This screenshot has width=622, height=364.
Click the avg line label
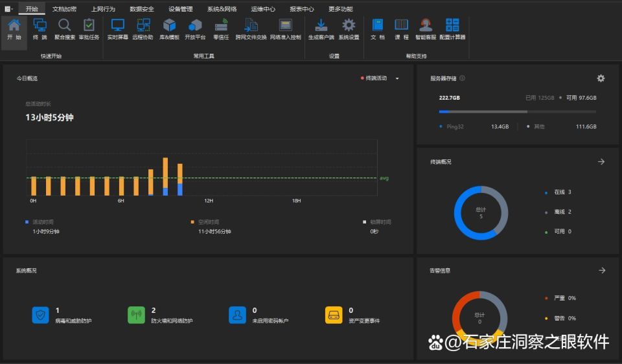click(x=384, y=178)
